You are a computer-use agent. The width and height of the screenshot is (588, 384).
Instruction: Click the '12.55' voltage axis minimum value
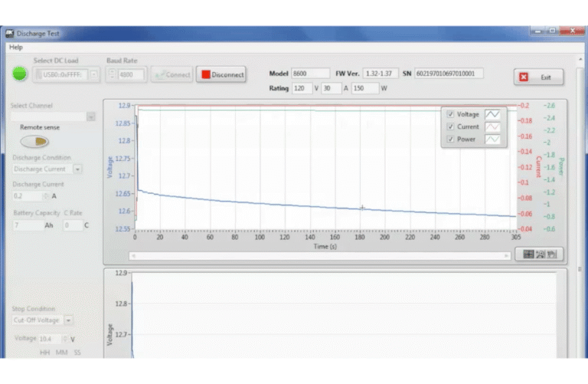tap(122, 229)
